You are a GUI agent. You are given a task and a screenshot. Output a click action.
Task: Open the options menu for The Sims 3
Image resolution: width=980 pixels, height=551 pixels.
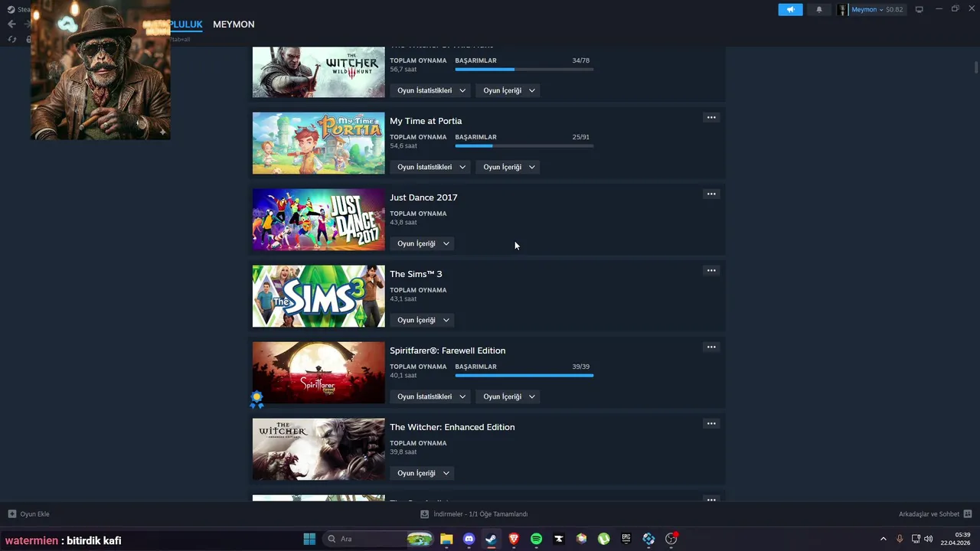(x=711, y=271)
